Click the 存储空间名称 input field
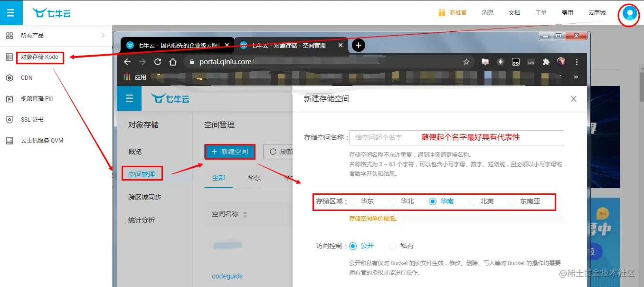 [x=456, y=137]
